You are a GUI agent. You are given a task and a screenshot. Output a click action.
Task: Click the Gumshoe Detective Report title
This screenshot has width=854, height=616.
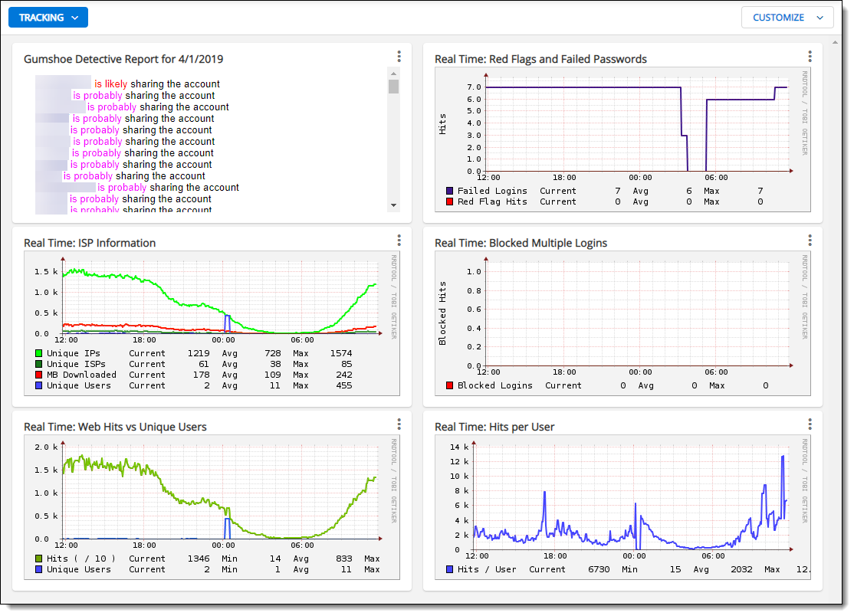click(x=123, y=59)
